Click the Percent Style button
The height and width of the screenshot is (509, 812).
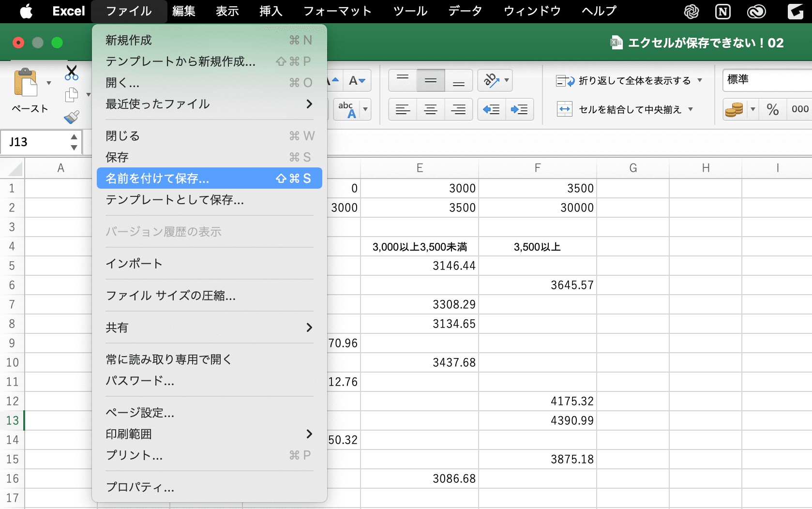[773, 109]
